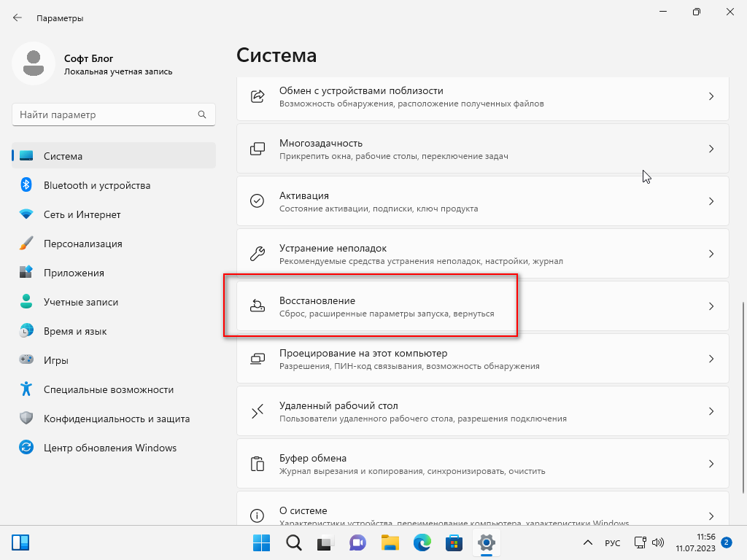Go to Сеть и Интернет section

(114, 214)
